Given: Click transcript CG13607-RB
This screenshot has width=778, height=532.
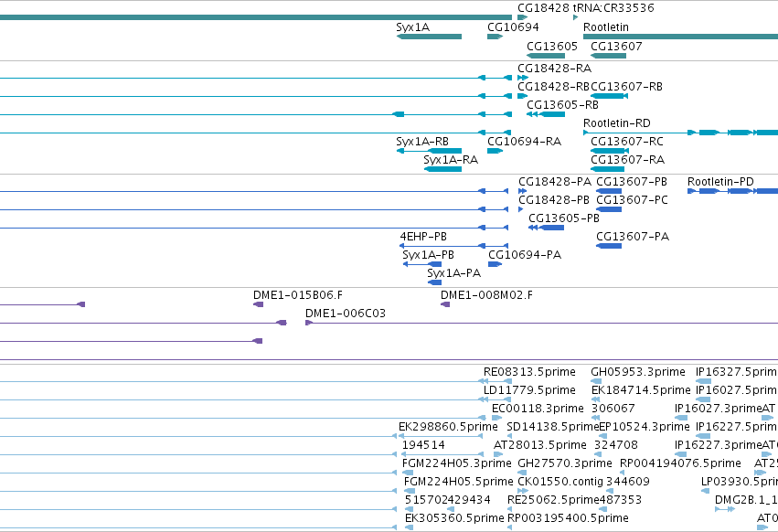Looking at the screenshot, I should click(x=626, y=86).
